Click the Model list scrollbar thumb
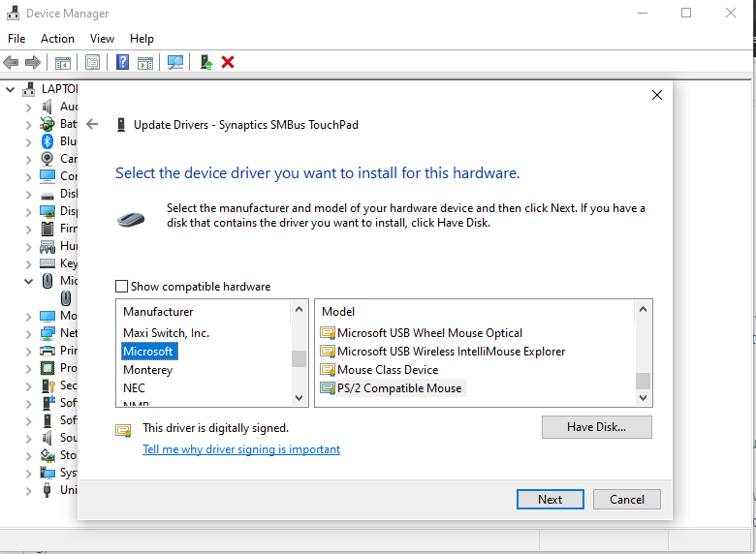Screen dimensions: 756x554 (643, 381)
